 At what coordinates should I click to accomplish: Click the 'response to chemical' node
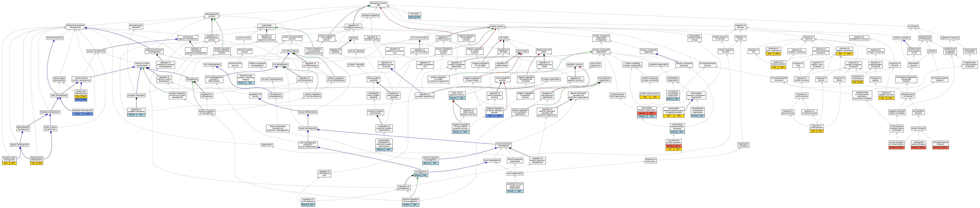point(808,38)
